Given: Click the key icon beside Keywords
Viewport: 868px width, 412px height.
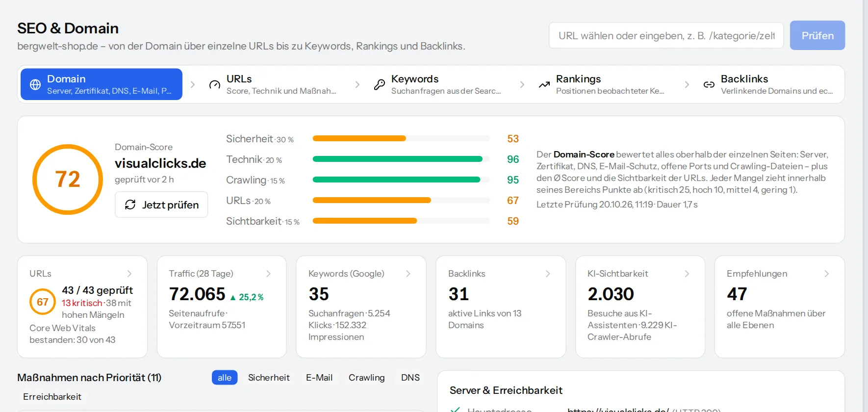Looking at the screenshot, I should click(380, 84).
